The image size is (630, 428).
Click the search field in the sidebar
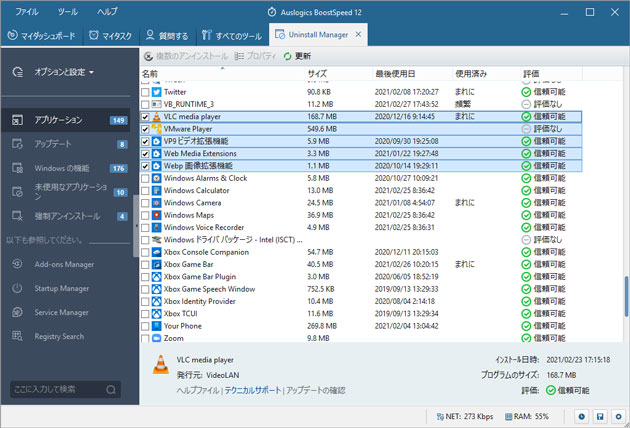(60, 388)
